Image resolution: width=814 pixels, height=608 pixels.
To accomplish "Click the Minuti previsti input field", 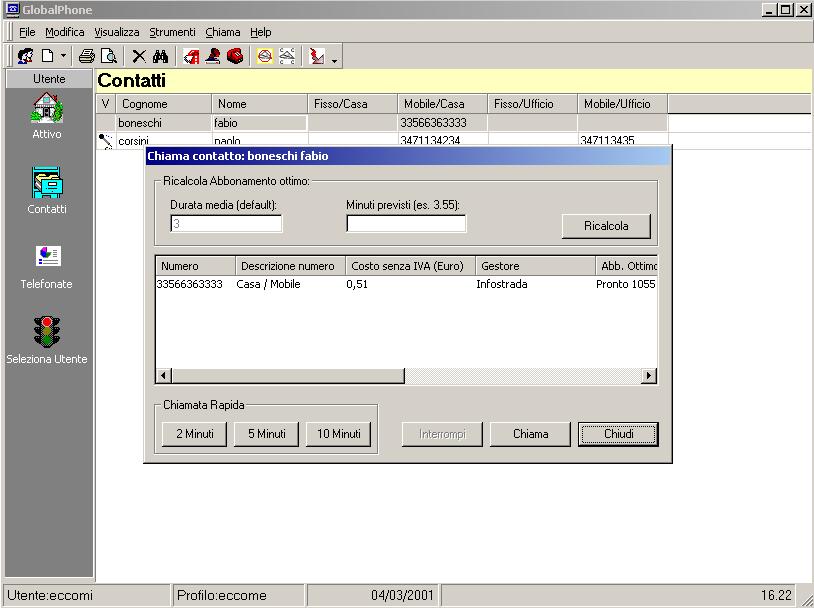I will (x=406, y=224).
